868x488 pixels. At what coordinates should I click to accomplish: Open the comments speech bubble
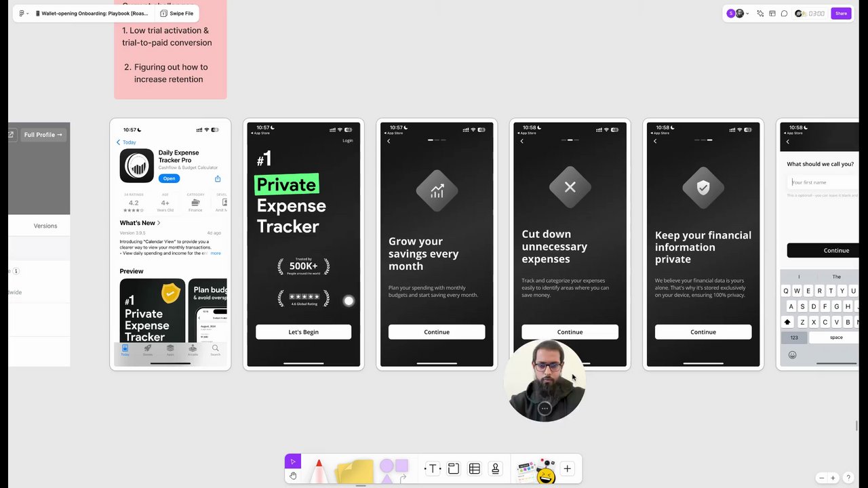[784, 14]
